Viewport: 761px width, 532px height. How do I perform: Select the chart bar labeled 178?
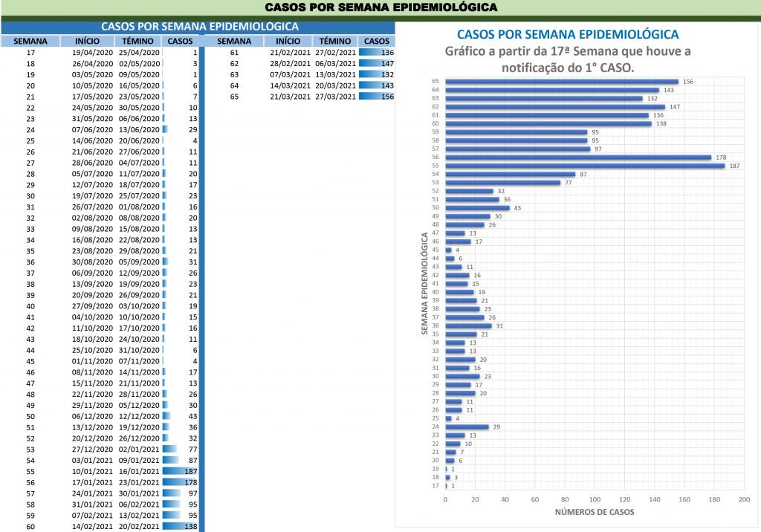click(577, 157)
